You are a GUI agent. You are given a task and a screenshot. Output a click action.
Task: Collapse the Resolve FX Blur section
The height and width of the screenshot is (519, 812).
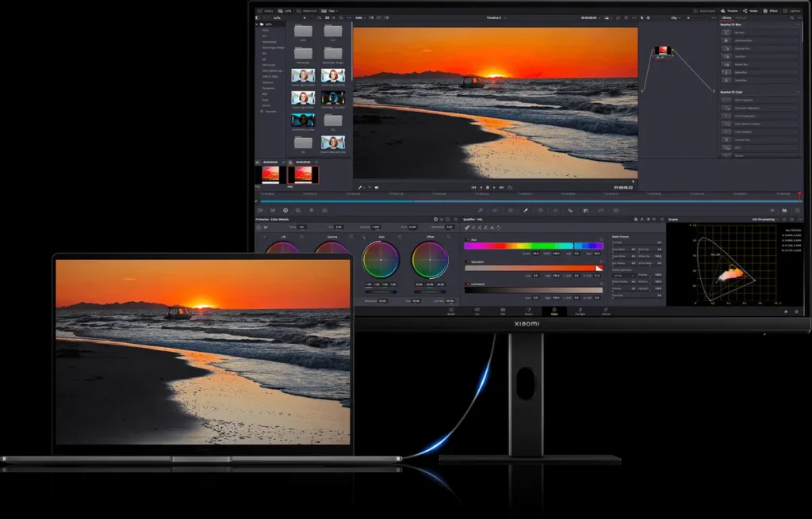coord(798,25)
